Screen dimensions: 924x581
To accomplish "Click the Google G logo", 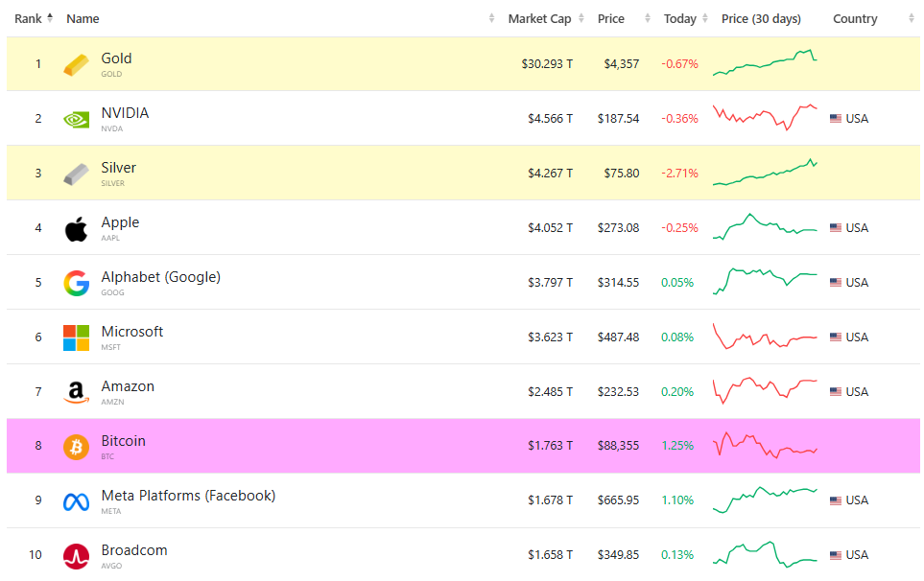I will tap(76, 283).
